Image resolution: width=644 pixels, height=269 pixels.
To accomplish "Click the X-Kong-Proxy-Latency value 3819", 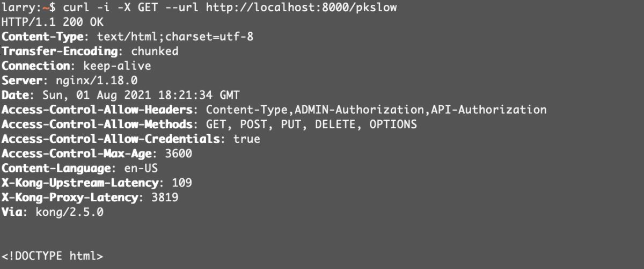I will [x=165, y=197].
